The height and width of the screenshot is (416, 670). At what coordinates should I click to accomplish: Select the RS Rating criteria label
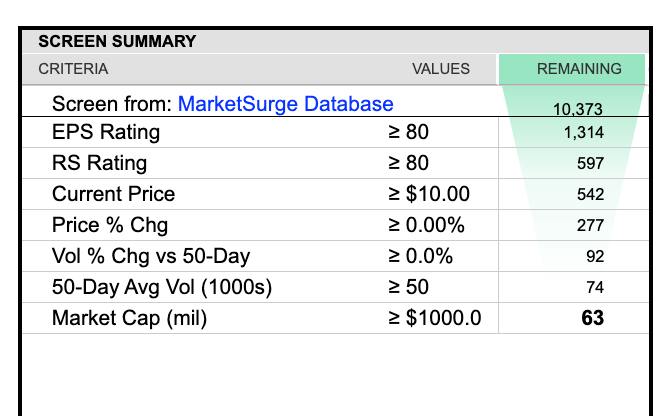pyautogui.click(x=99, y=163)
